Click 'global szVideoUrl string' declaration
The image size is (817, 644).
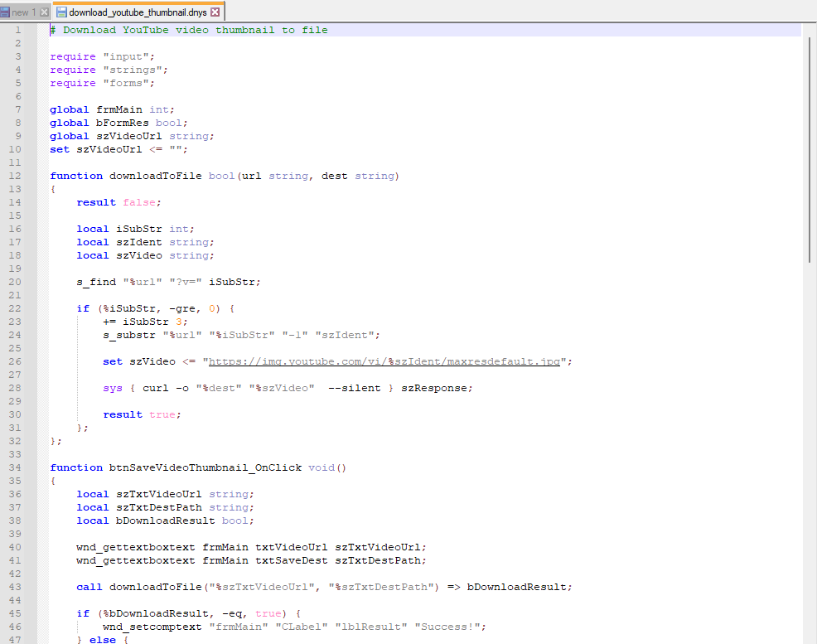click(x=132, y=137)
